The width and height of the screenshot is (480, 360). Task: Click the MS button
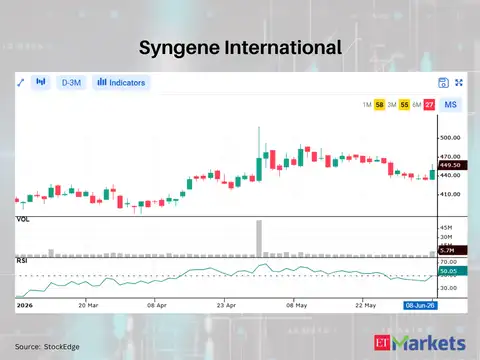point(450,105)
